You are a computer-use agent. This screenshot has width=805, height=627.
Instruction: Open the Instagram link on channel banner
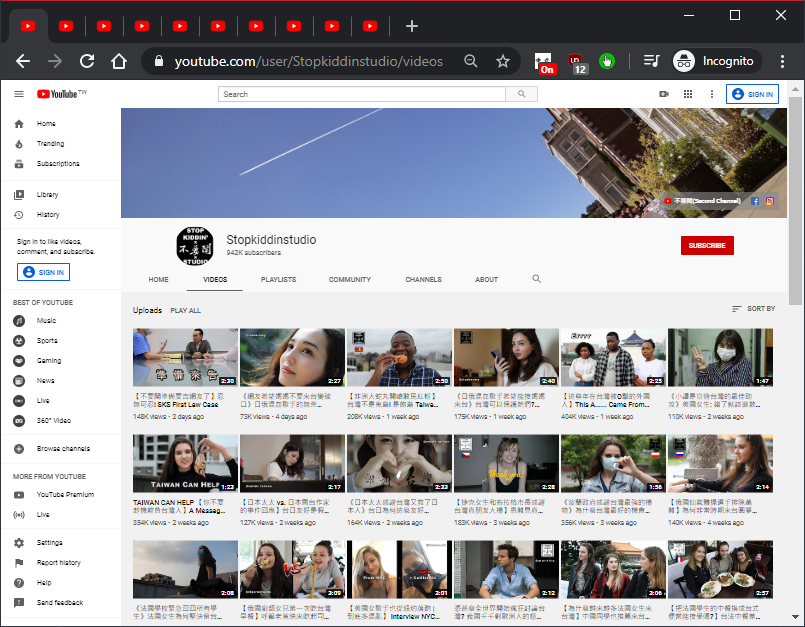click(770, 201)
